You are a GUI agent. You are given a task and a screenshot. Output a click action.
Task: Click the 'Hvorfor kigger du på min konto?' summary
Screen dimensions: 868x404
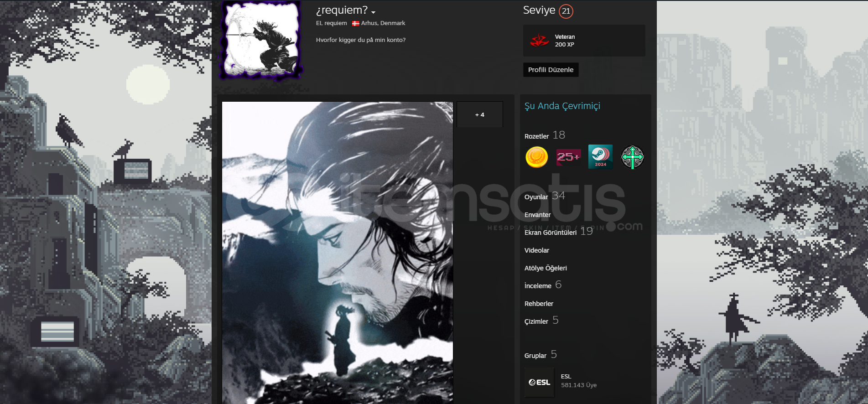361,40
